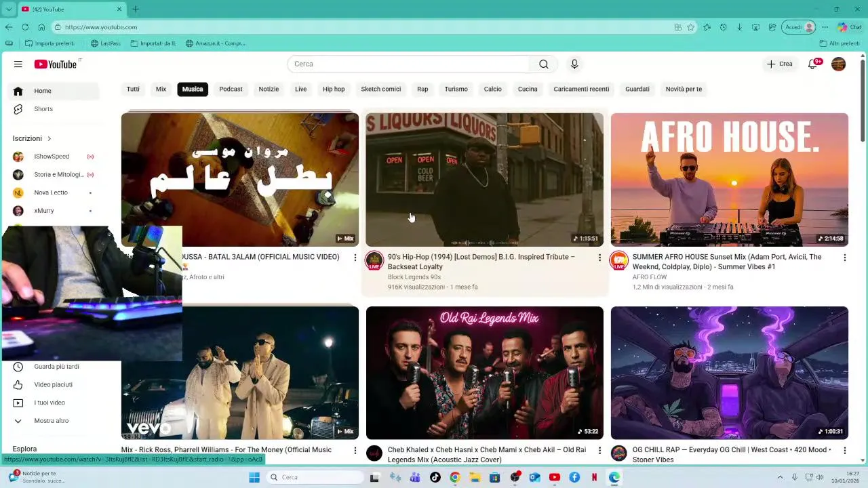Expand the Iscrizioni section chevron
Image resolution: width=868 pixels, height=488 pixels.
pos(49,138)
